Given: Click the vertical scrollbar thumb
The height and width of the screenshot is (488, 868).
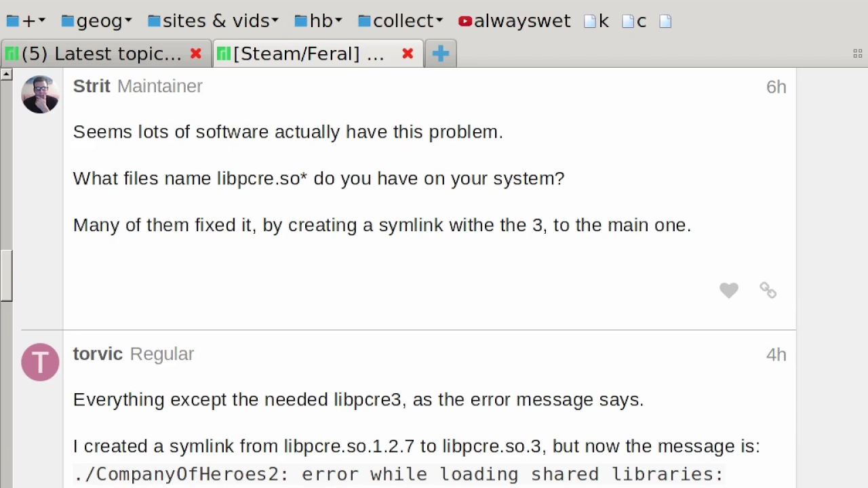Looking at the screenshot, I should coord(6,275).
